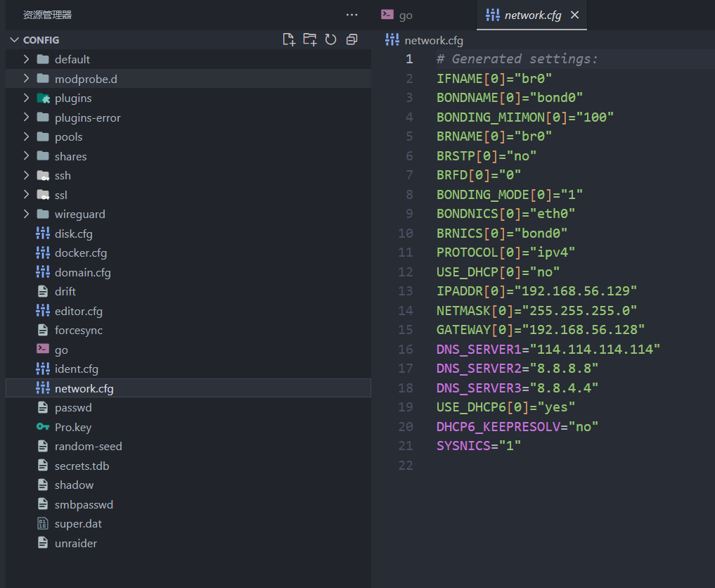Viewport: 715px width, 588px height.
Task: Click the DNS_SERVER1 line in the editor
Action: coord(548,350)
